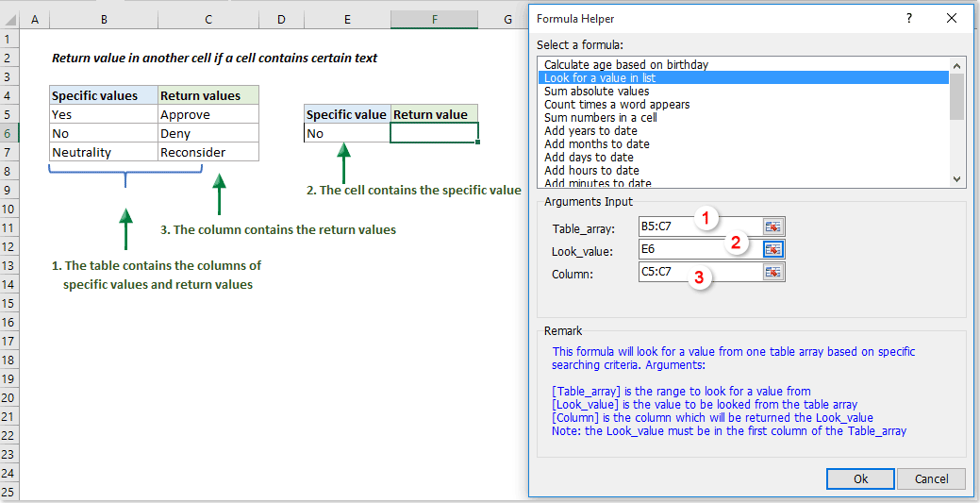Click cell B4 'Specific values' header
Image resolution: width=980 pixels, height=503 pixels.
104,95
